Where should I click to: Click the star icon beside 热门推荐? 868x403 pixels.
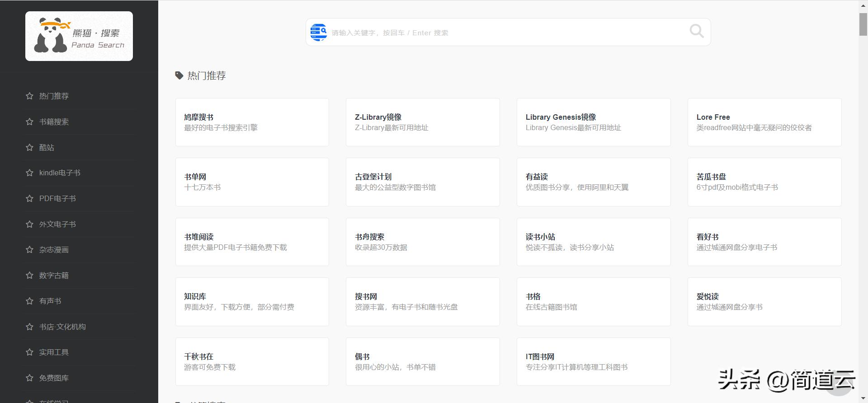point(29,96)
